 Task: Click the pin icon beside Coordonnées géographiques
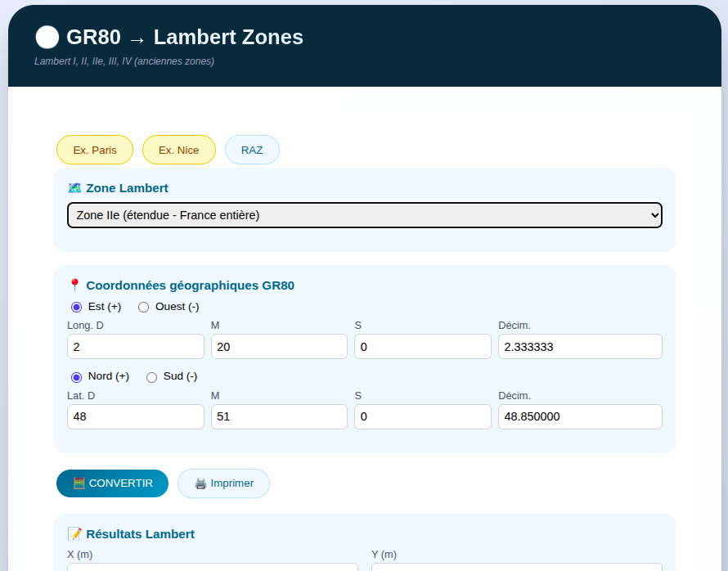point(74,285)
